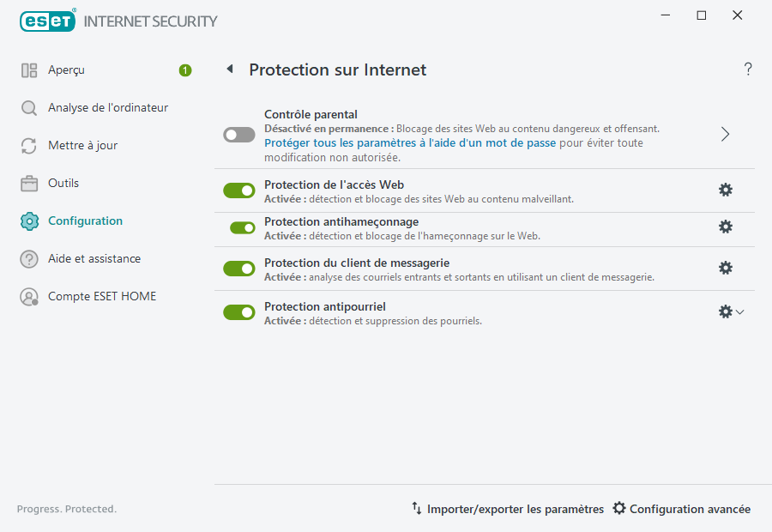Click Importer/exporter les paramètres
This screenshot has height=532, width=772.
click(506, 509)
